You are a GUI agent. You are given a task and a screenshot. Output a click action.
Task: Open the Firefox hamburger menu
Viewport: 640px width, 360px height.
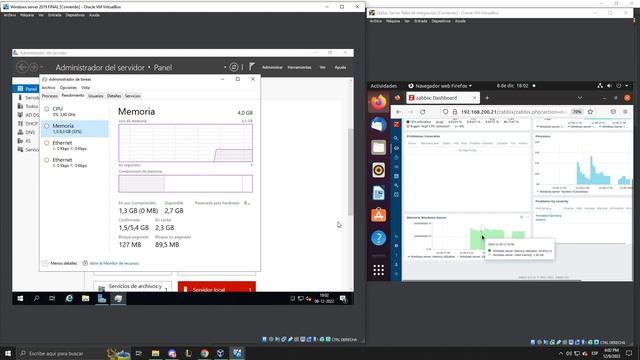[625, 111]
